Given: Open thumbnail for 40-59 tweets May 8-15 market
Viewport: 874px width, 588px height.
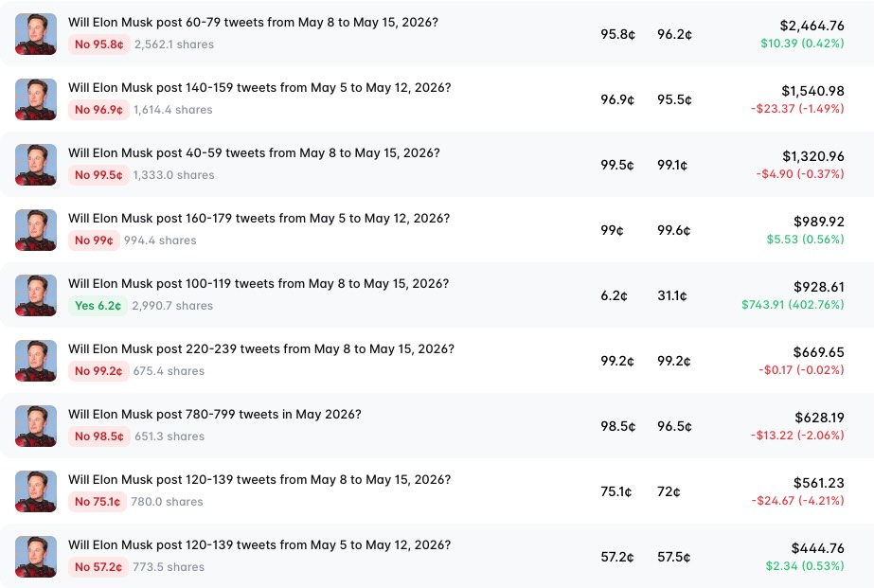Looking at the screenshot, I should [36, 165].
